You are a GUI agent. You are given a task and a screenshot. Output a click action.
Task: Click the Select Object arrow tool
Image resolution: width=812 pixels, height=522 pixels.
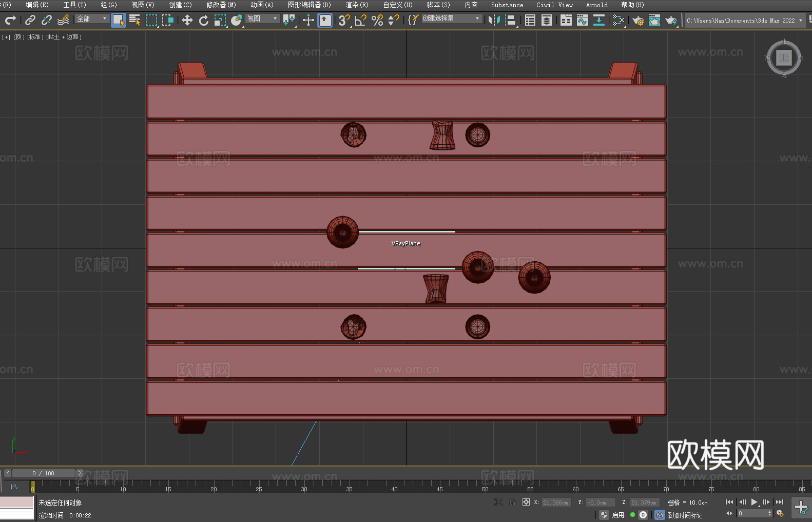coord(118,20)
